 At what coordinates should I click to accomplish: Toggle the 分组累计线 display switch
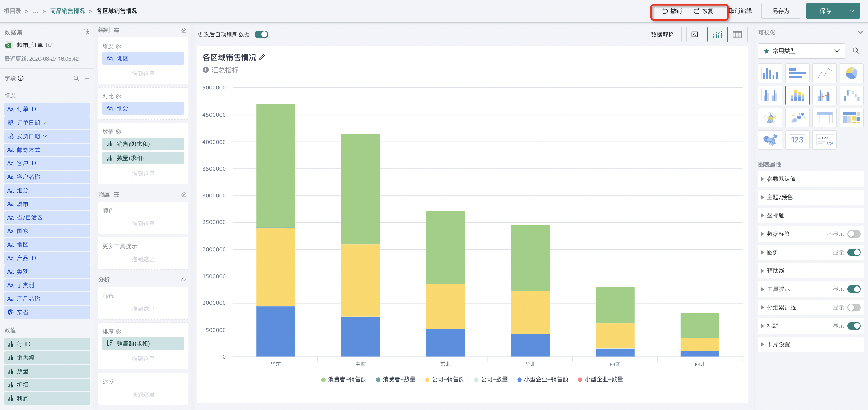pyautogui.click(x=854, y=308)
